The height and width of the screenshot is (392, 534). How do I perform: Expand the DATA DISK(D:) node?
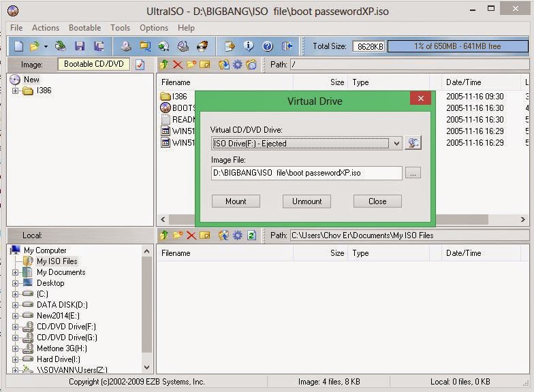pos(15,305)
